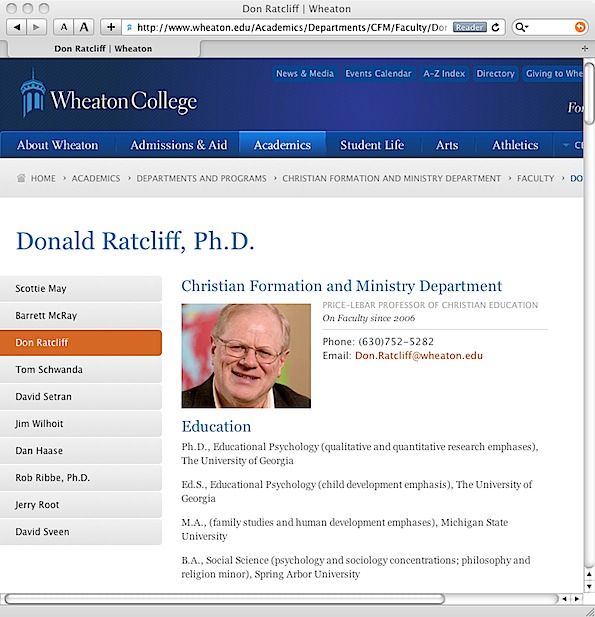This screenshot has height=617, width=595.
Task: Toggle the Reader view button
Action: click(x=469, y=27)
